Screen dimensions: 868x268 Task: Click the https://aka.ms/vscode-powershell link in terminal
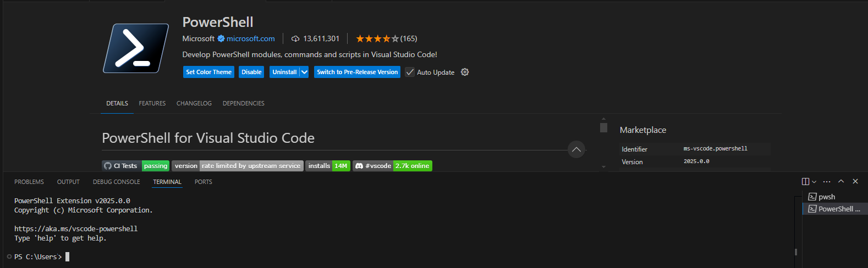pyautogui.click(x=76, y=228)
